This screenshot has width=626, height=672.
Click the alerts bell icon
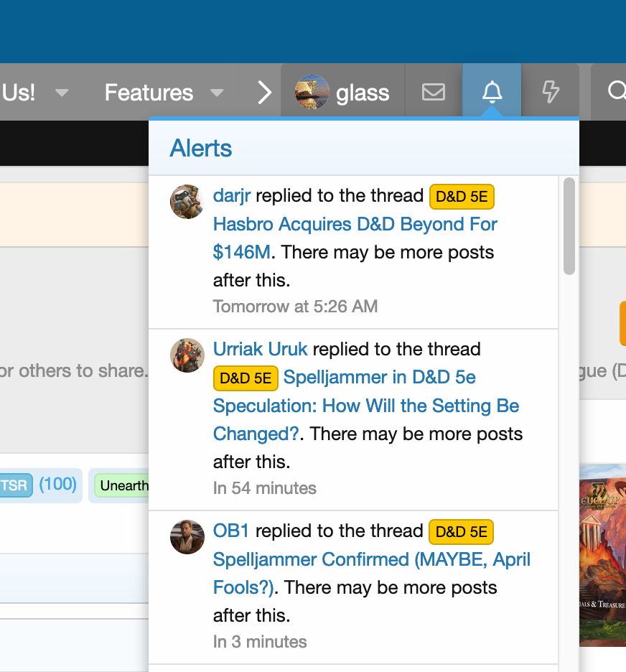pos(492,92)
